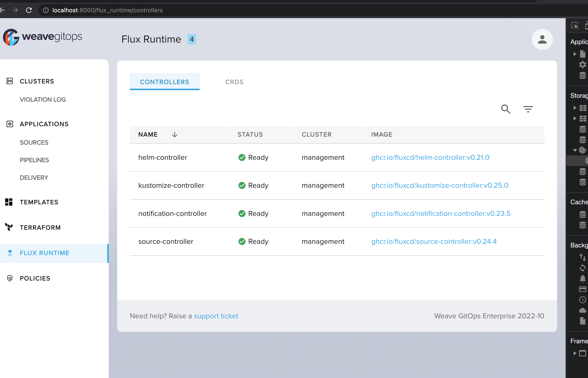Click the Weave GitOps logo

[x=43, y=37]
